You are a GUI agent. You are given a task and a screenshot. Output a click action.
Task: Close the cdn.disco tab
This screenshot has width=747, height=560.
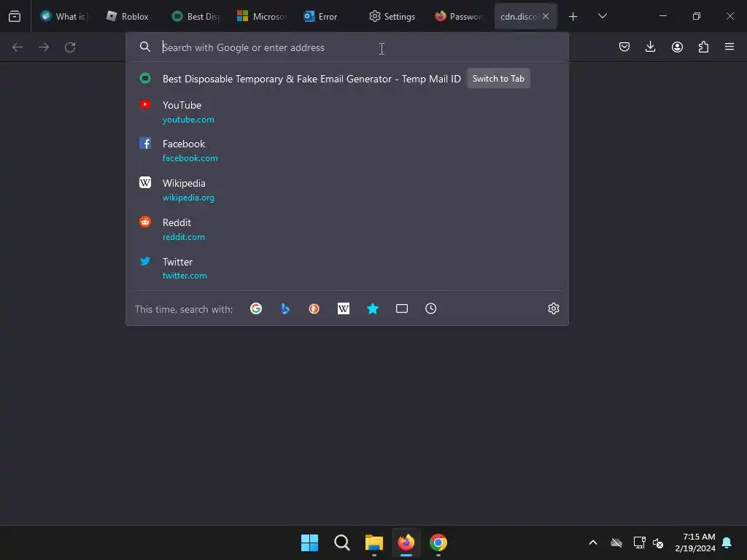tap(546, 16)
